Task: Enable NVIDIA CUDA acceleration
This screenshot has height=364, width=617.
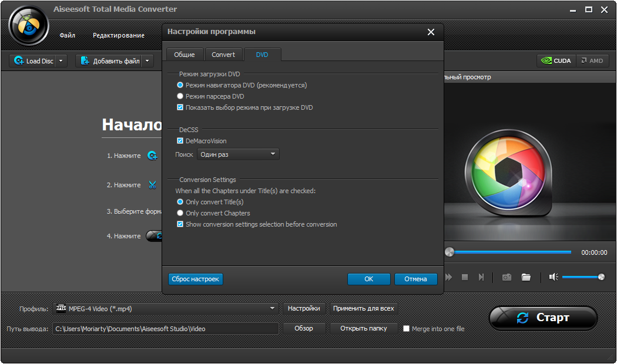Action: pos(555,60)
